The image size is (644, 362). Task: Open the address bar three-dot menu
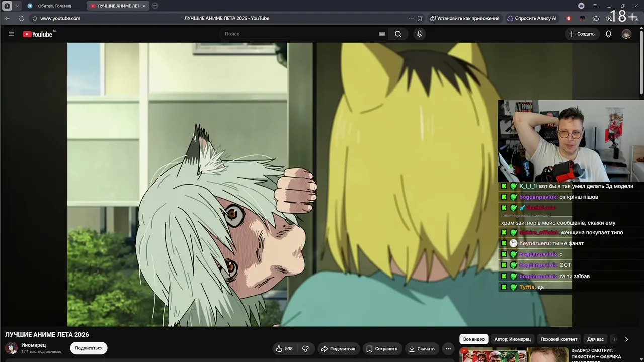tap(411, 18)
